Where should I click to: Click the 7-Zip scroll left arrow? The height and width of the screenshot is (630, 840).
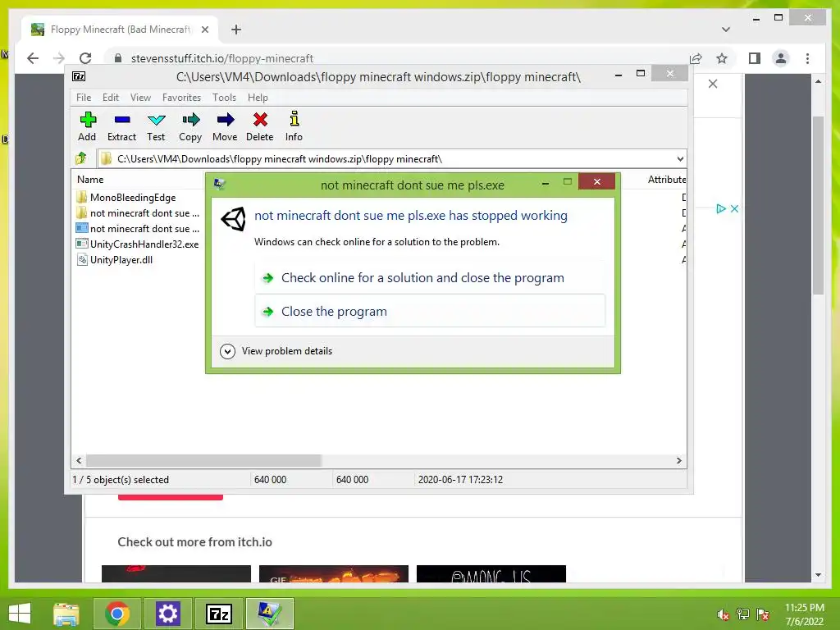(80, 461)
